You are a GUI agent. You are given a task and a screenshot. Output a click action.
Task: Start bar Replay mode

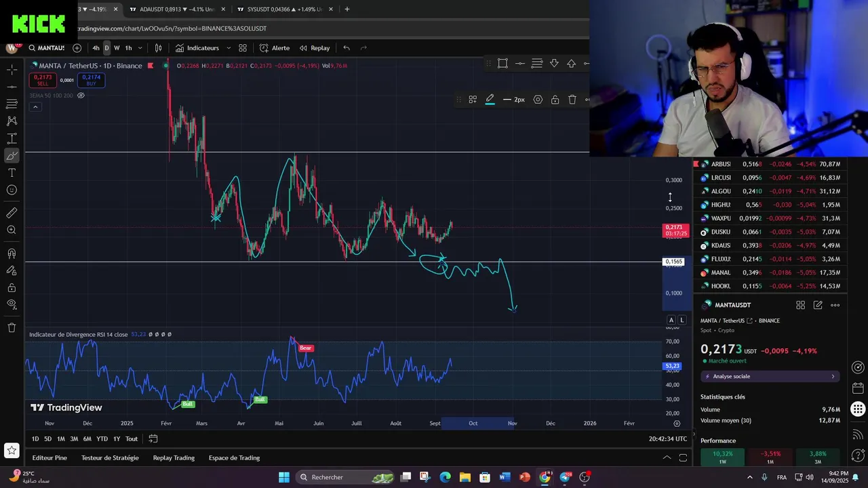tap(315, 48)
